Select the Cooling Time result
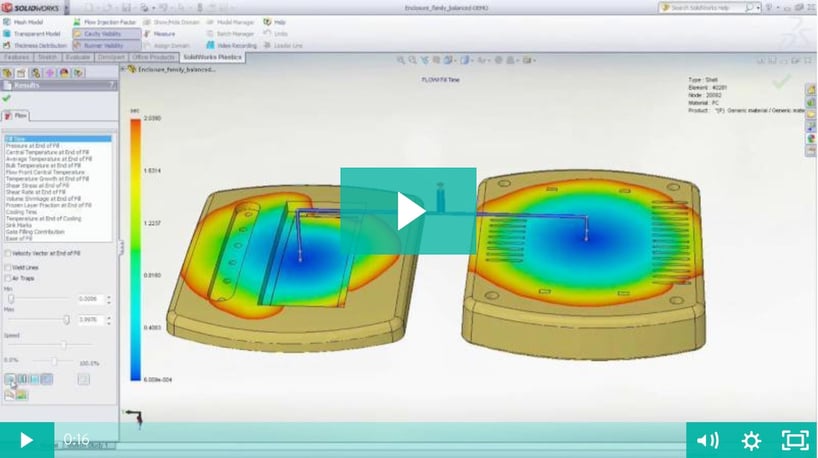The image size is (818, 458). pos(21,212)
